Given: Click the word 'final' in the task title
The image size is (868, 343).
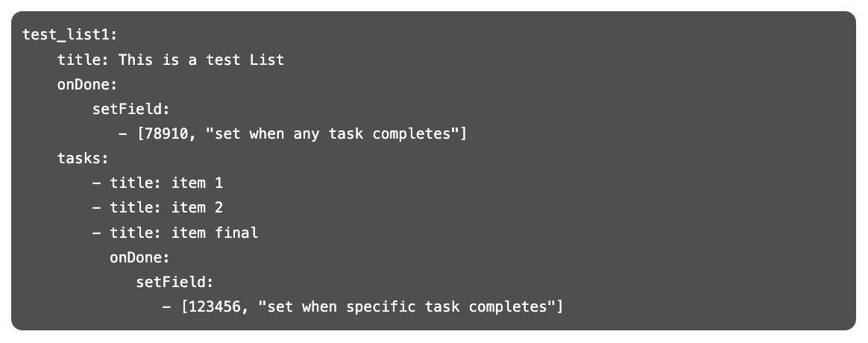Looking at the screenshot, I should tap(236, 233).
